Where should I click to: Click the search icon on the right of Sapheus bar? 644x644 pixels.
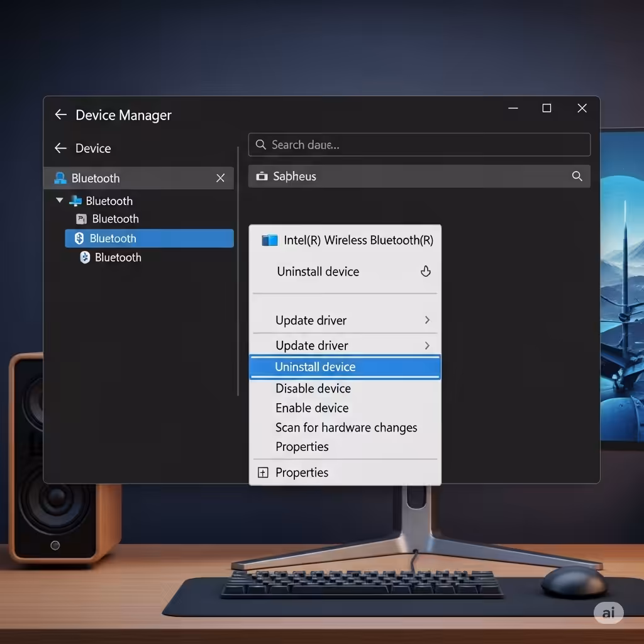[577, 176]
